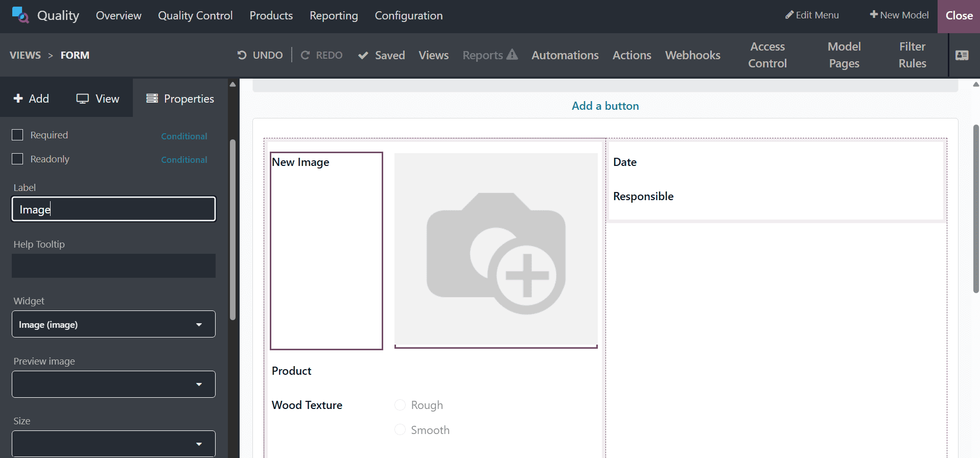Open the Automations section
This screenshot has height=458, width=980.
click(x=565, y=55)
